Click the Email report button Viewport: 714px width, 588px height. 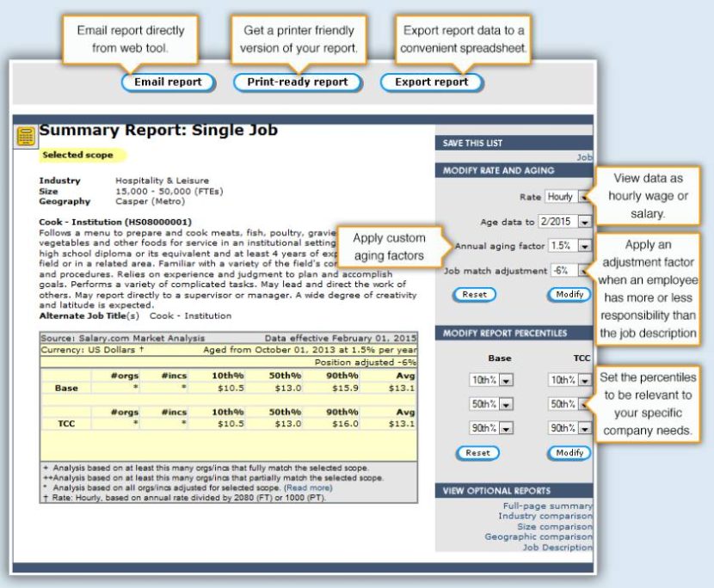tap(169, 83)
